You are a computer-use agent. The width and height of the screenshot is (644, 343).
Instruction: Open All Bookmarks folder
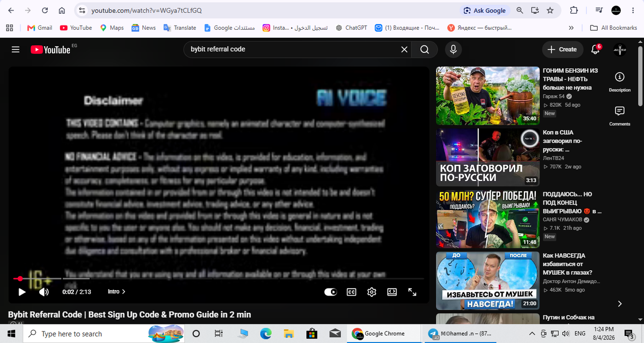coord(613,28)
